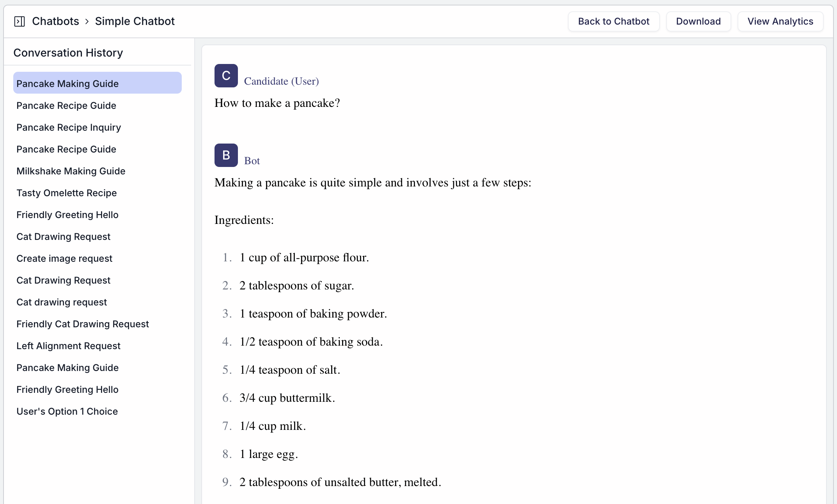Select the Left Alignment Request conversation
The width and height of the screenshot is (837, 504).
[68, 346]
